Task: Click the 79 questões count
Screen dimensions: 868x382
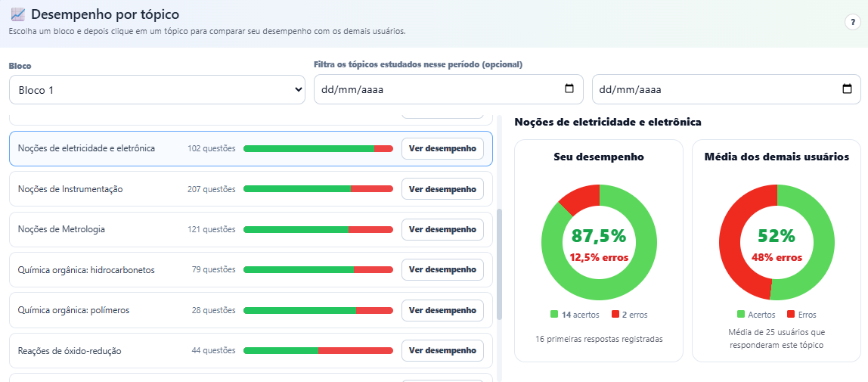Action: tap(214, 269)
